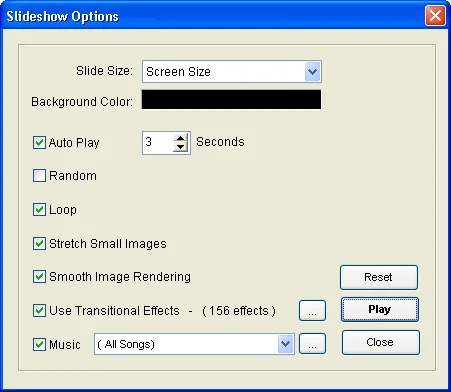Open transitional effects selection ellipsis button
Screen dimensions: 451x392
click(x=312, y=311)
